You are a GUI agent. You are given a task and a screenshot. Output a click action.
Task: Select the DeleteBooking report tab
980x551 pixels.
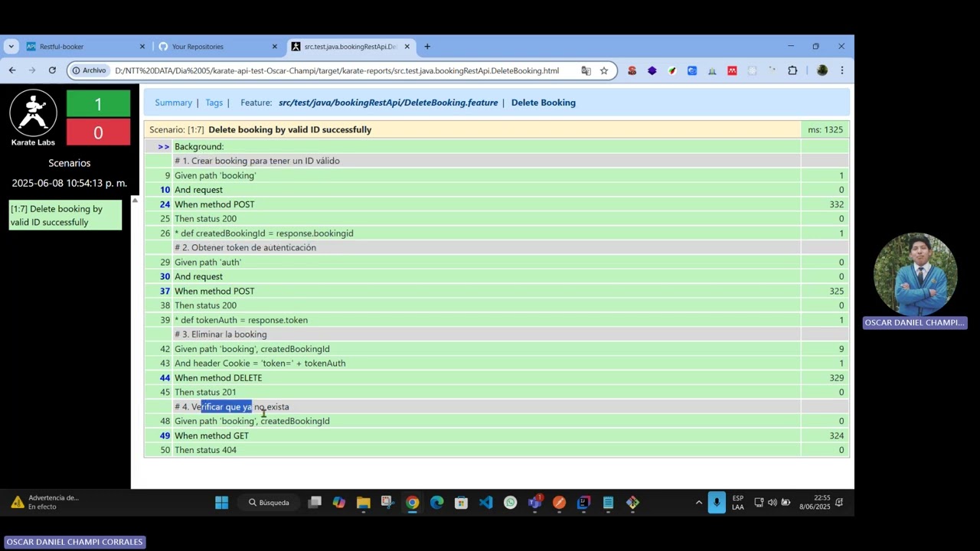pos(351,47)
